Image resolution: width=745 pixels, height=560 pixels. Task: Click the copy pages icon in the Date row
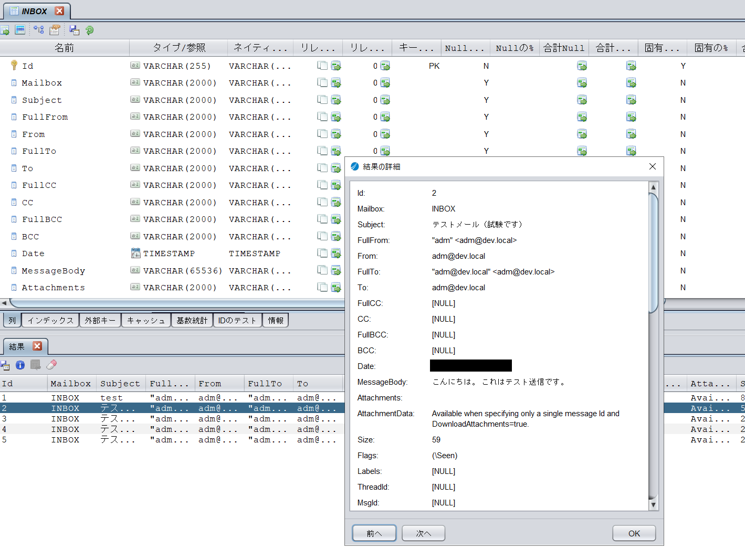pos(322,253)
